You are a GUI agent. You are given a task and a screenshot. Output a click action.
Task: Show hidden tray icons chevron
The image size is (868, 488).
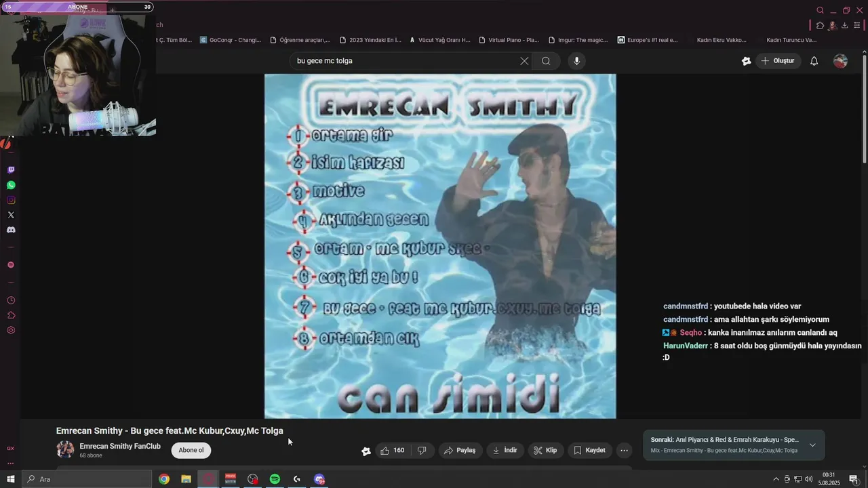click(776, 479)
